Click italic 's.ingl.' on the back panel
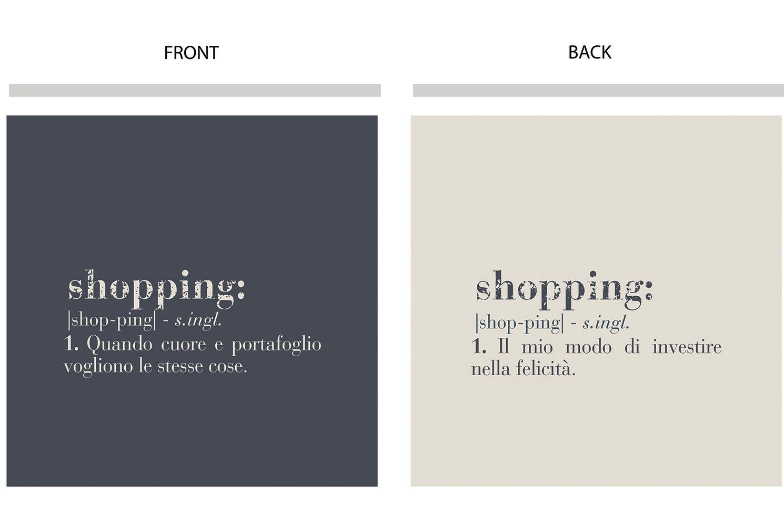 click(x=606, y=323)
